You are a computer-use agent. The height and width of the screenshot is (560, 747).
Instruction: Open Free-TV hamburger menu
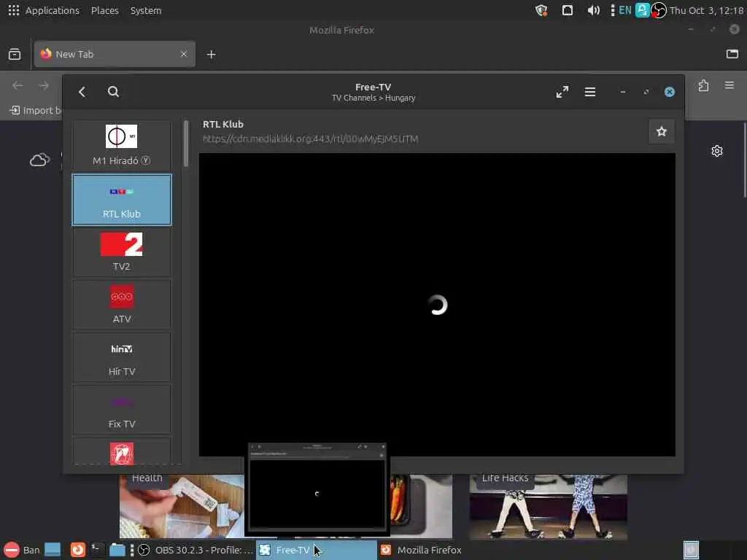pos(589,92)
